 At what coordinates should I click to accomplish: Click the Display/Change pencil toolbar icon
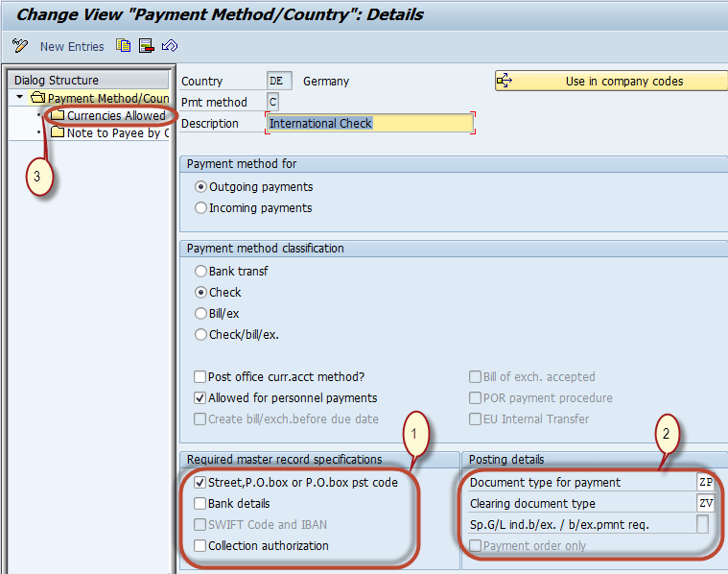[19, 46]
